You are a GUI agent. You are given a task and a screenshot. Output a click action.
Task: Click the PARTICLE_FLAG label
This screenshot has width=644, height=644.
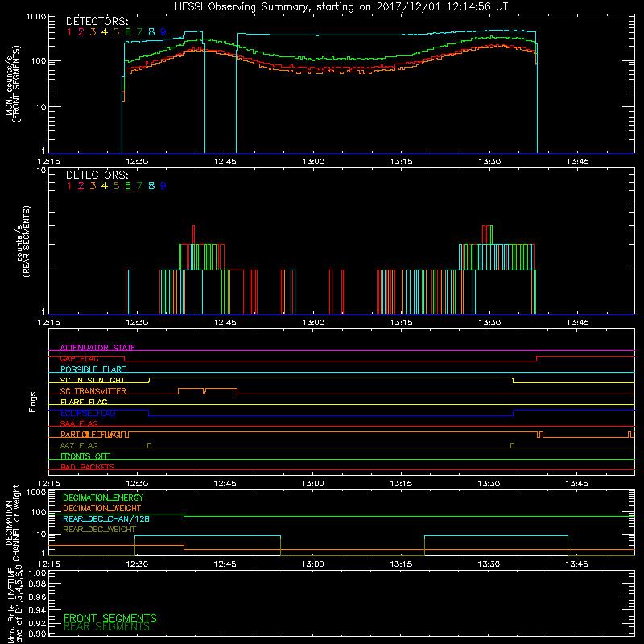click(x=91, y=435)
